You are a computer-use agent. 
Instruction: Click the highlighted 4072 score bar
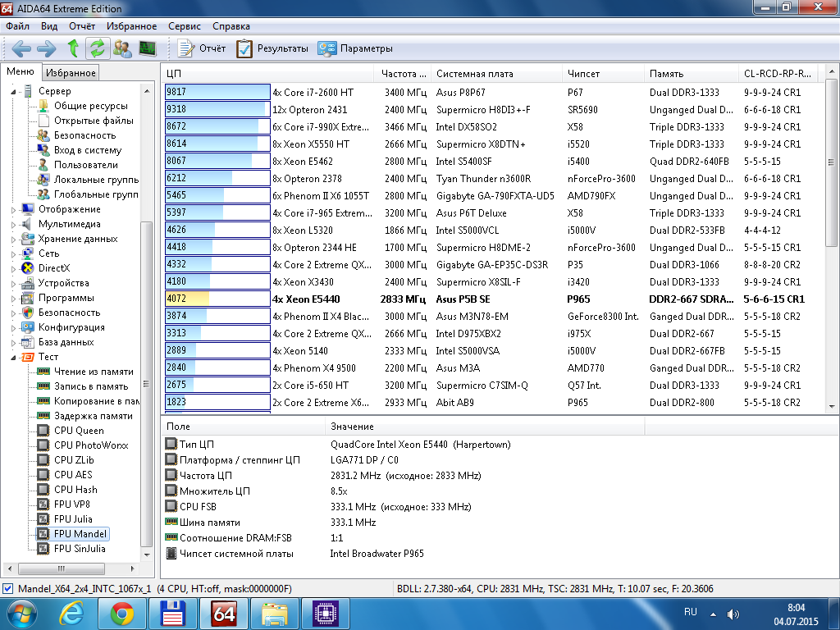217,299
